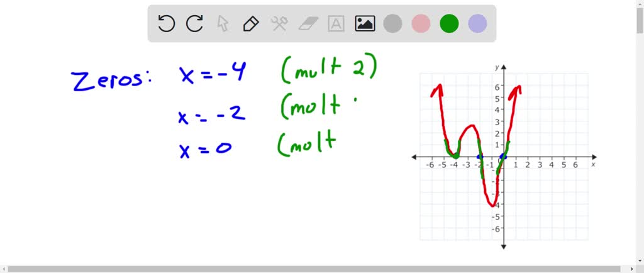Click the handwritten 'x = -4' text

213,73
